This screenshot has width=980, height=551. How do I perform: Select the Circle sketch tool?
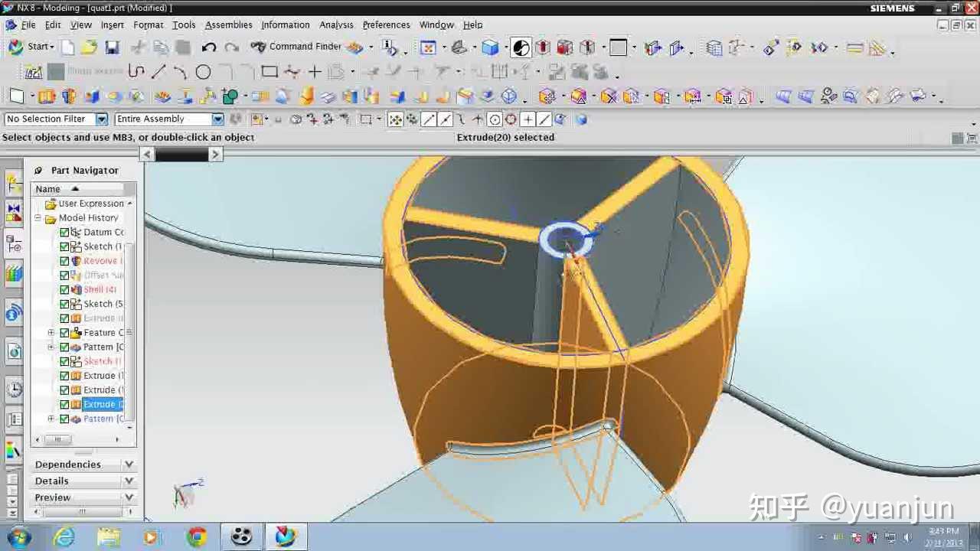point(204,71)
